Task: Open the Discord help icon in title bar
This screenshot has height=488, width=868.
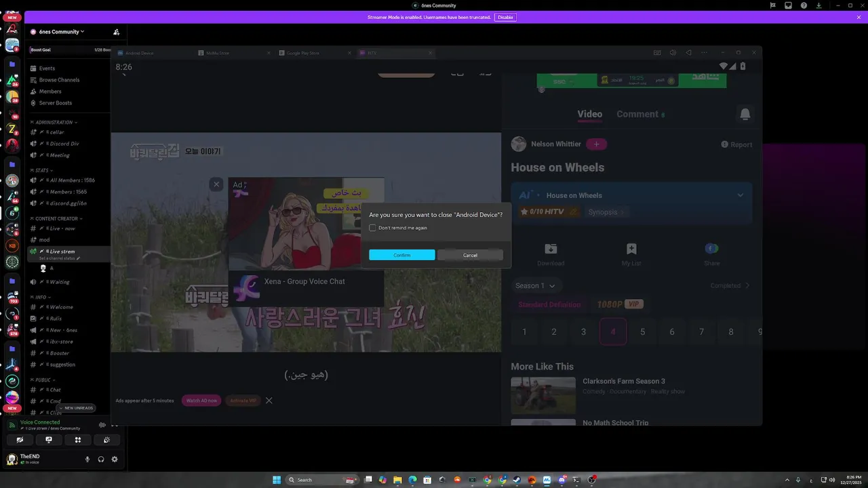Action: 804,5
